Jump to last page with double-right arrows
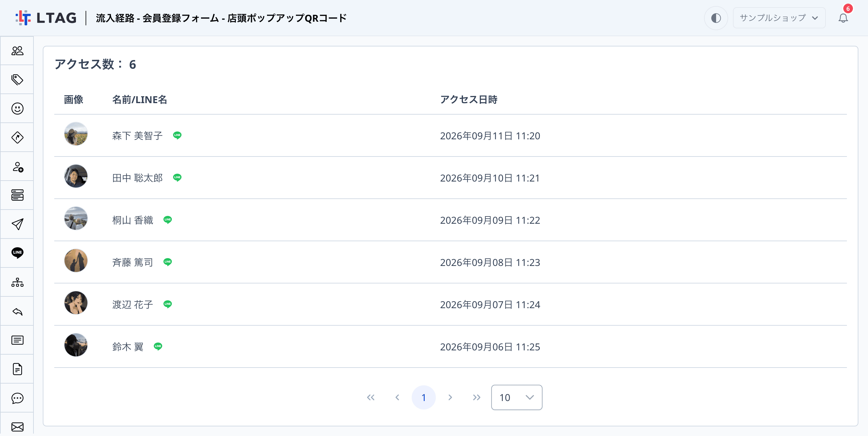The height and width of the screenshot is (436, 868). coord(476,398)
